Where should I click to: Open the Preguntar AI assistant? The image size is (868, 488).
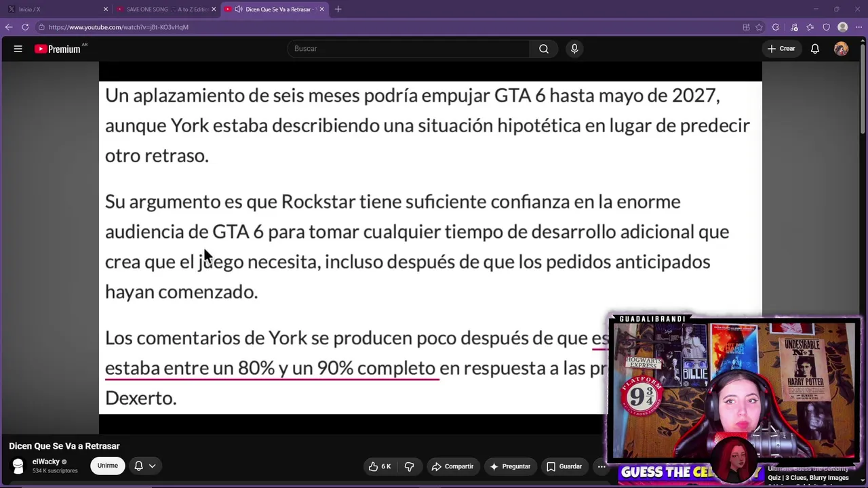509,466
